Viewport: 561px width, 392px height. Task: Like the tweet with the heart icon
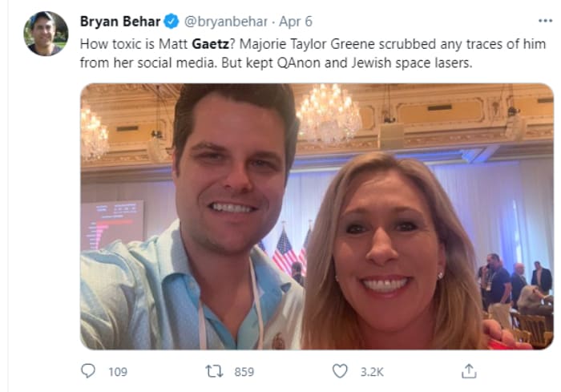tap(340, 371)
